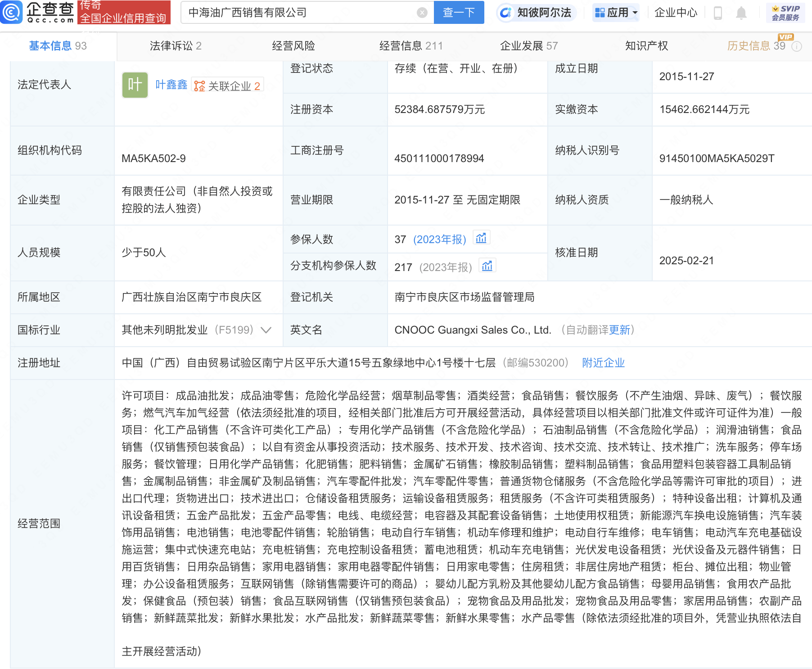The image size is (812, 669).
Task: Select the 纳税人识别号 91450100MA5KA5029T
Action: click(x=717, y=158)
